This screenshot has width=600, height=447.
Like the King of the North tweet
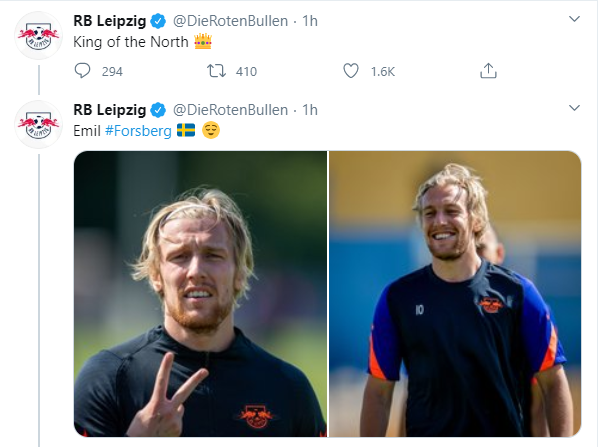tap(351, 71)
